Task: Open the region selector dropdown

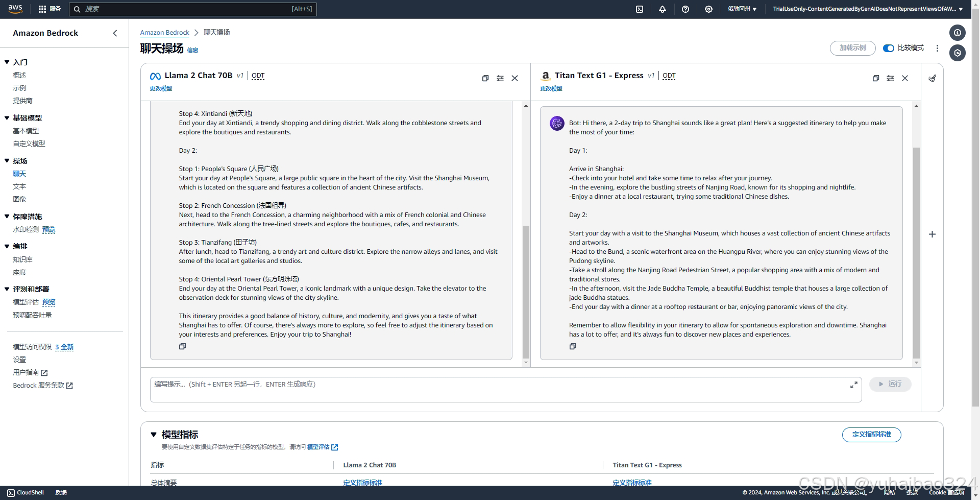Action: click(x=742, y=9)
